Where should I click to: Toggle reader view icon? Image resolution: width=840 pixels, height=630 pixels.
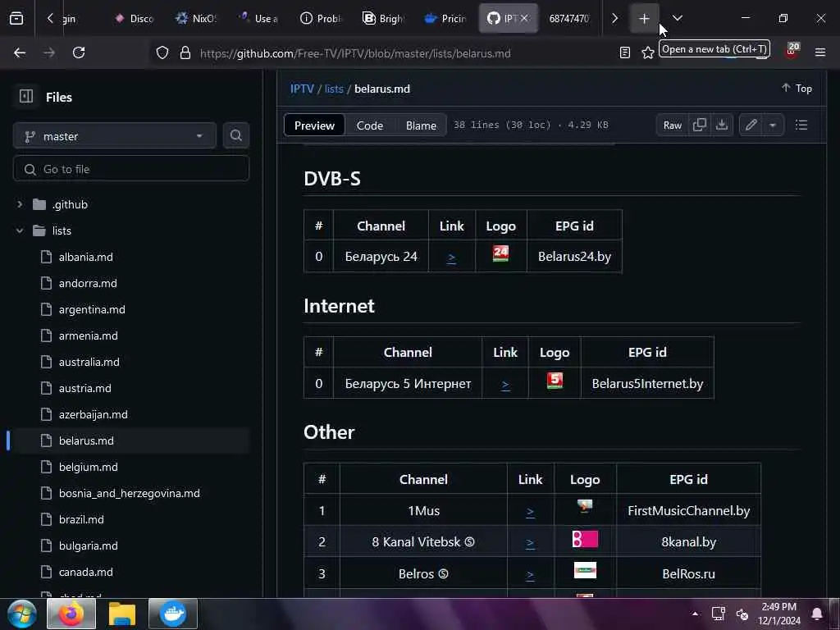pos(624,52)
